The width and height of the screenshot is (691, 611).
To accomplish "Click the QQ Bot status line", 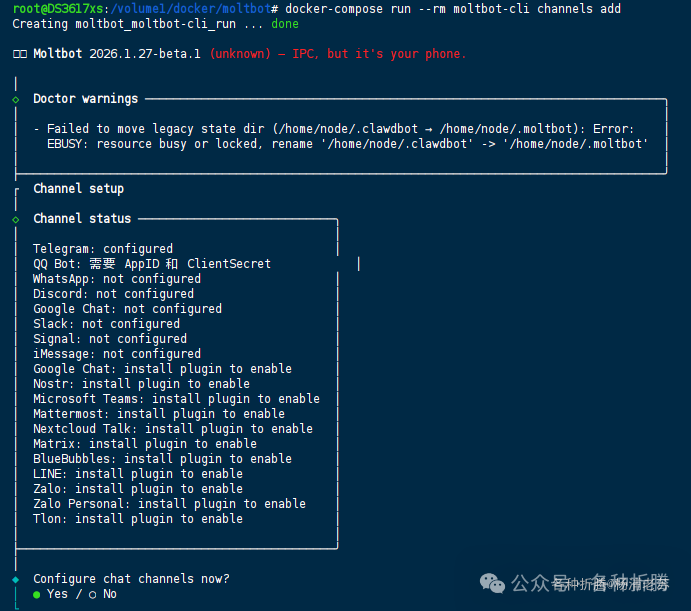I will (x=151, y=264).
